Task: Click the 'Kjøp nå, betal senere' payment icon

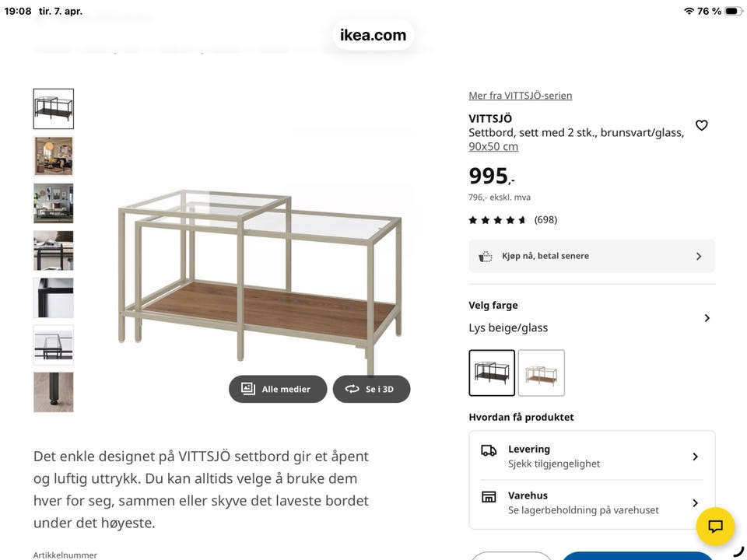Action: (486, 256)
